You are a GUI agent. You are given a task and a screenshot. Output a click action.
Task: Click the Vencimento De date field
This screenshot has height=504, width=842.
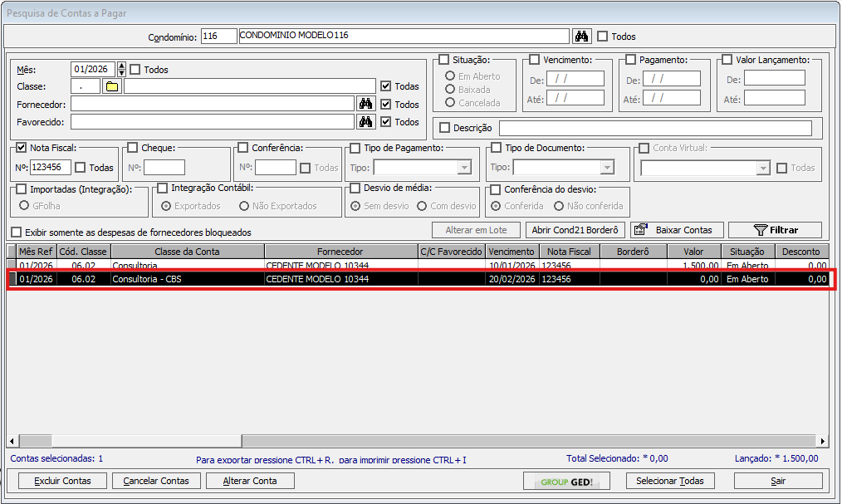pos(575,79)
